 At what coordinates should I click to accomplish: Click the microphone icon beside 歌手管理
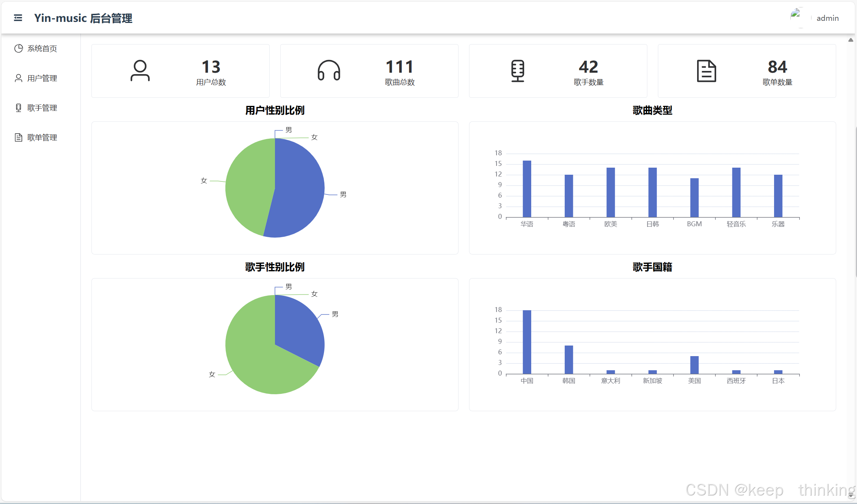pyautogui.click(x=18, y=108)
